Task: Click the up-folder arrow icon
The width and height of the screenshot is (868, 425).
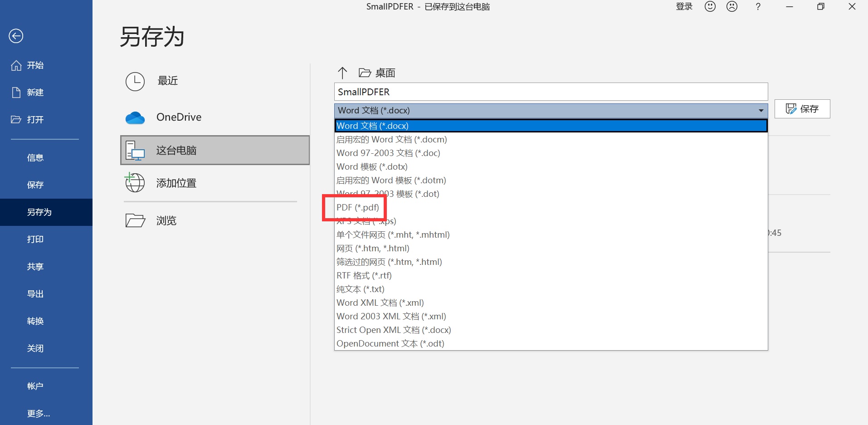Action: point(342,73)
